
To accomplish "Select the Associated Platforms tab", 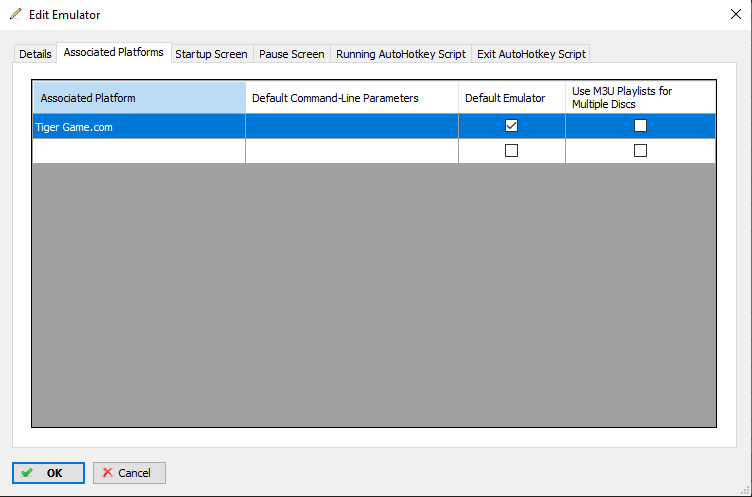I will pos(114,52).
